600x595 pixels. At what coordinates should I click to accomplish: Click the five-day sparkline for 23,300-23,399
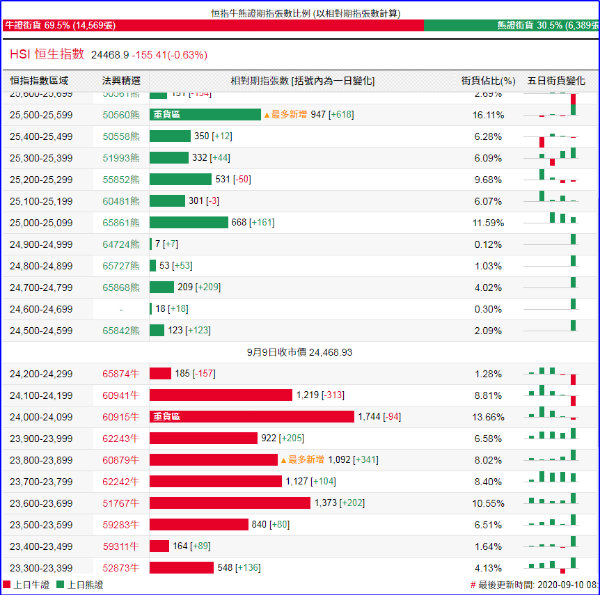551,566
